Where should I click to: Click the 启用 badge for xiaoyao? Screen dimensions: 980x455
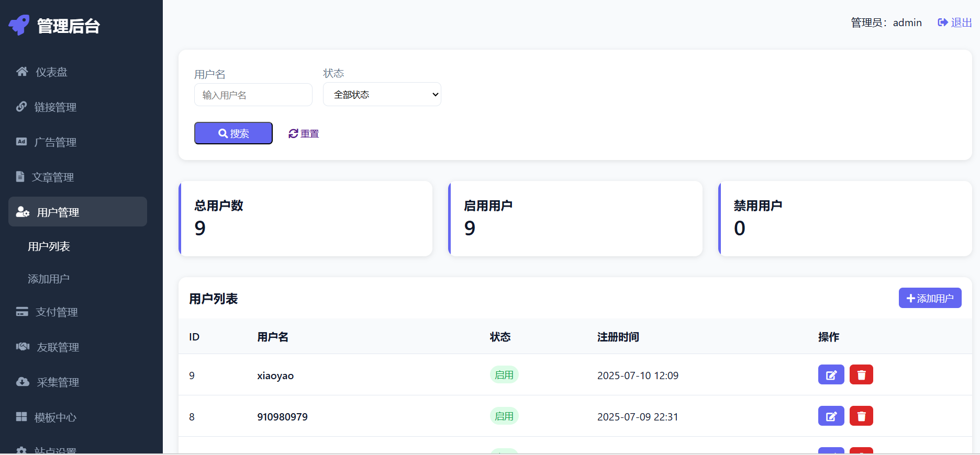tap(504, 374)
